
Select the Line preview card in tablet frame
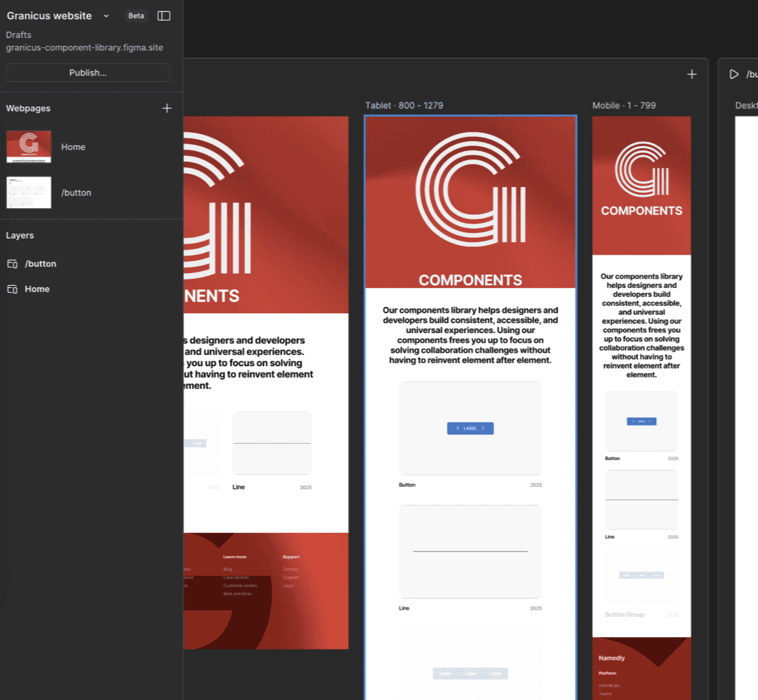pyautogui.click(x=470, y=552)
